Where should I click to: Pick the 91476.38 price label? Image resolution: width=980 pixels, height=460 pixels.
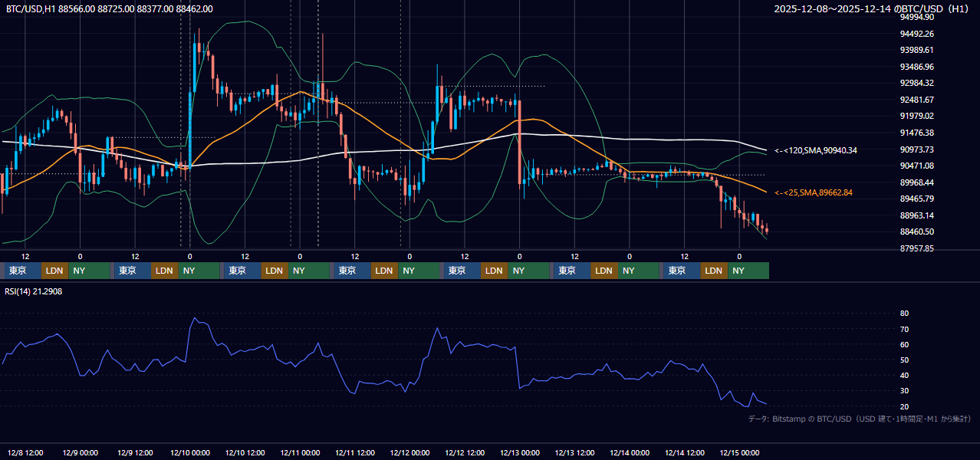[x=917, y=133]
